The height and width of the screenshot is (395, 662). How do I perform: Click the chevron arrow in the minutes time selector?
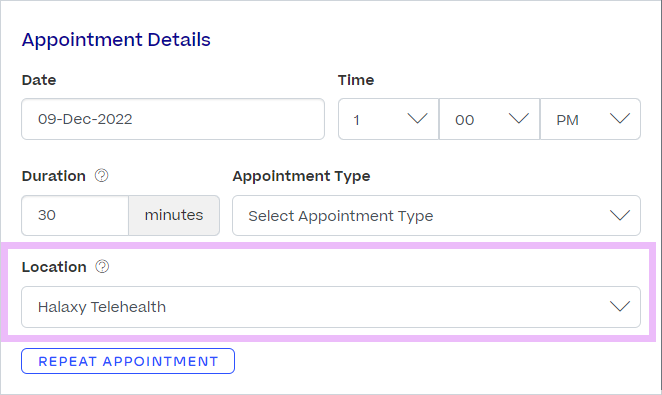tap(519, 119)
